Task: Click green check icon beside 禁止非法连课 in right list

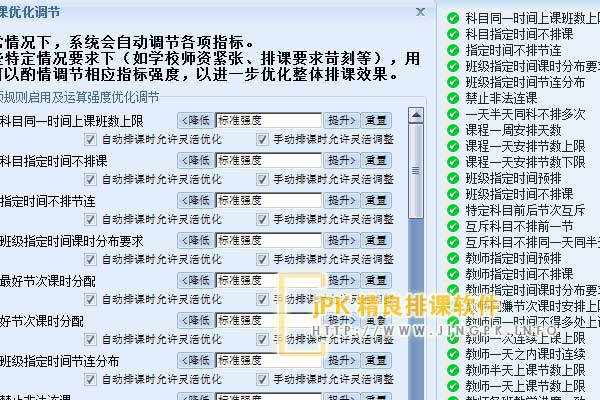Action: [x=453, y=98]
